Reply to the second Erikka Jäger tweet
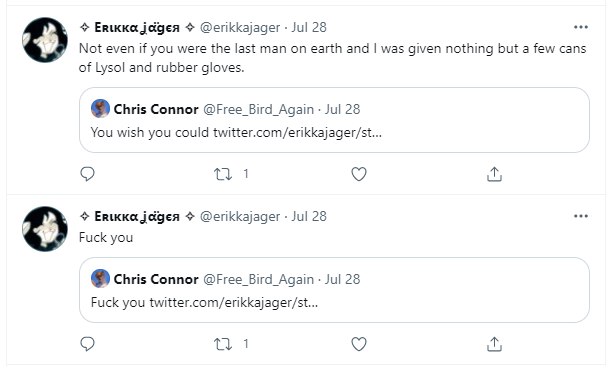611x366 pixels. click(x=87, y=344)
